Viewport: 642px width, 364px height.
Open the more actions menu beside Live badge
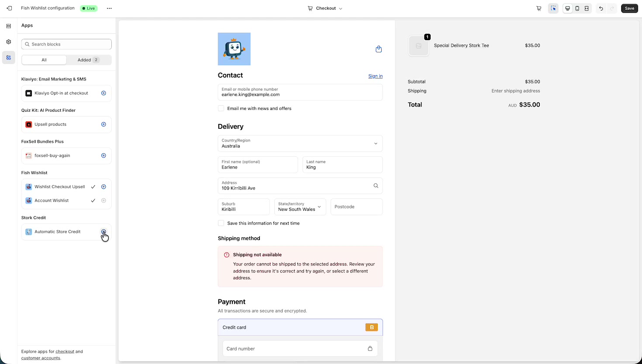(x=109, y=8)
